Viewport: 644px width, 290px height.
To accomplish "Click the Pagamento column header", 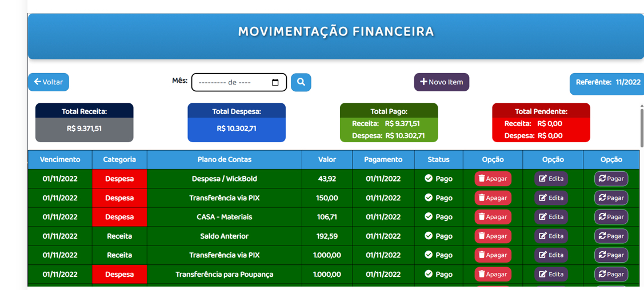I will [383, 160].
